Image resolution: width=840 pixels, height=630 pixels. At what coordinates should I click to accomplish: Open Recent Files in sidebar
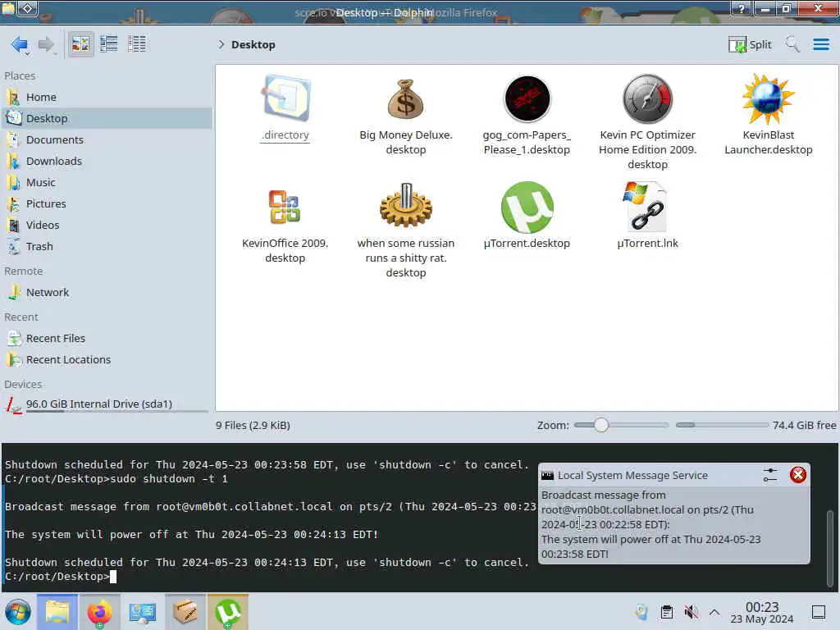[x=107, y=339]
